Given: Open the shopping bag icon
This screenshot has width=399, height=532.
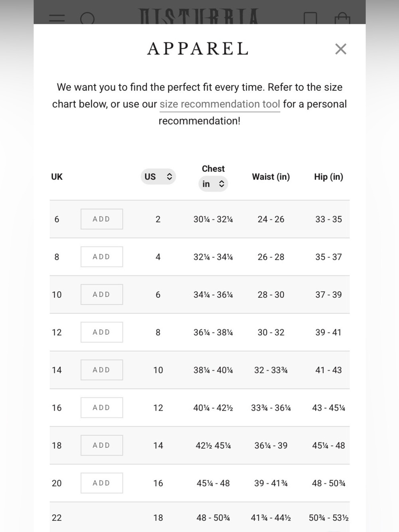Looking at the screenshot, I should coord(342,18).
